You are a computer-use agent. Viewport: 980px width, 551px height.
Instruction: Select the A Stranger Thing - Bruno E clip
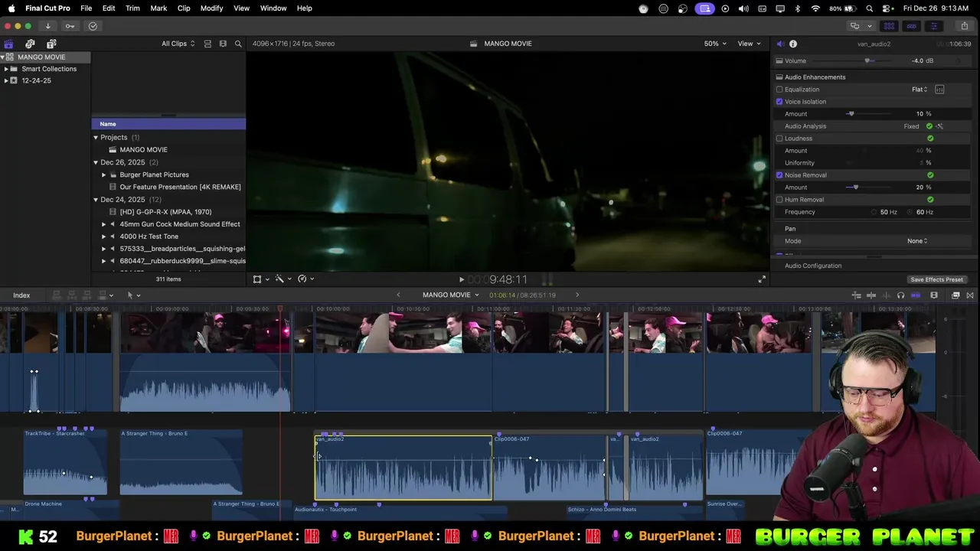[x=181, y=461]
